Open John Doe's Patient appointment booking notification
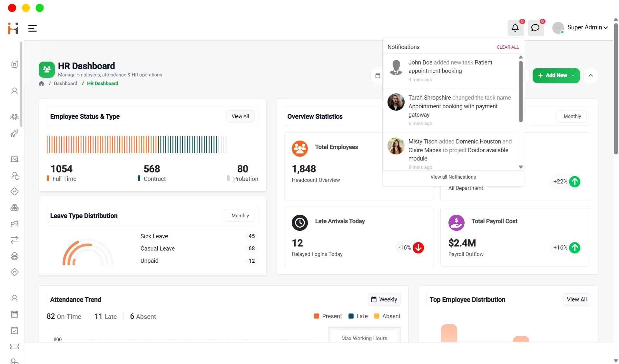 pos(451,71)
